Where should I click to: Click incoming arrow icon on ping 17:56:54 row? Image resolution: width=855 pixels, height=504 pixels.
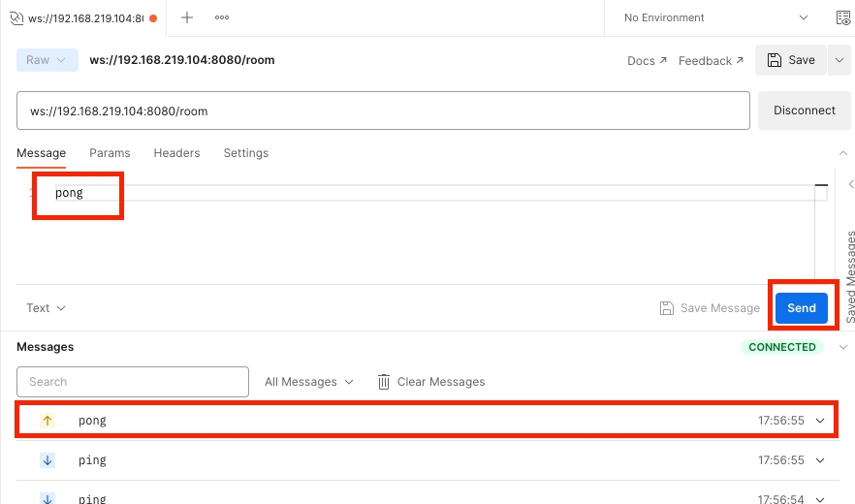[x=47, y=498]
